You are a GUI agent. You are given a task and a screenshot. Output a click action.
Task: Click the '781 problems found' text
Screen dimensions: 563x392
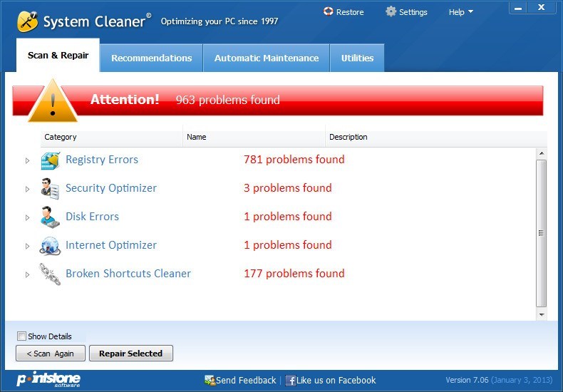294,160
